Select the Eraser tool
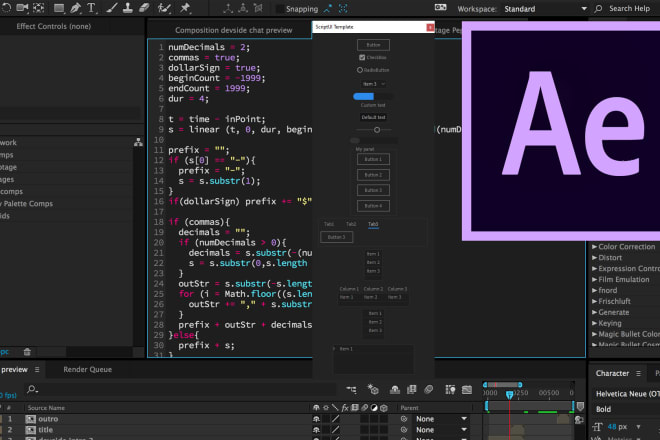660x440 pixels. [144, 8]
